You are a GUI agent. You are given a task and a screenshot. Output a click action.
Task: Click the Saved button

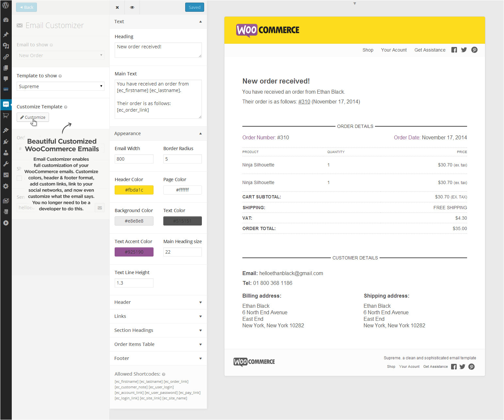click(194, 8)
